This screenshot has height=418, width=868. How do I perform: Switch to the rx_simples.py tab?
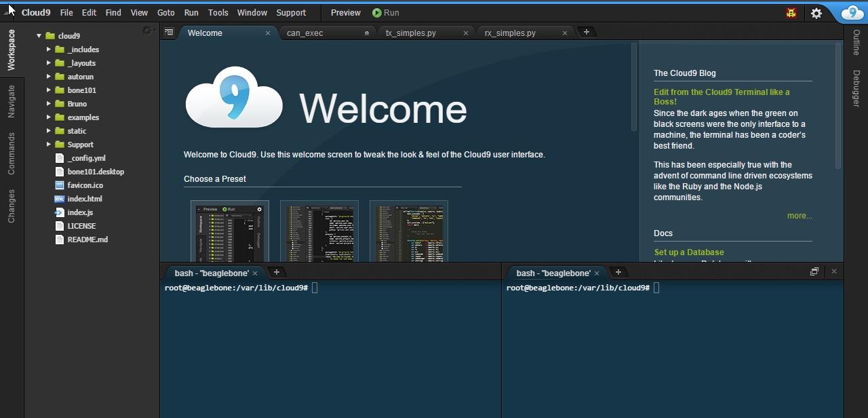coord(510,33)
